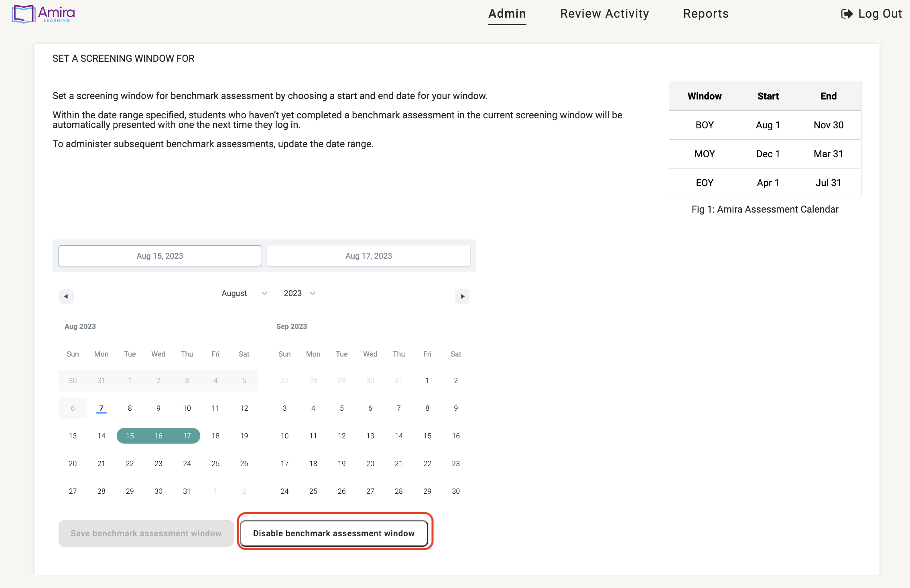Go to next month with right arrow

462,296
